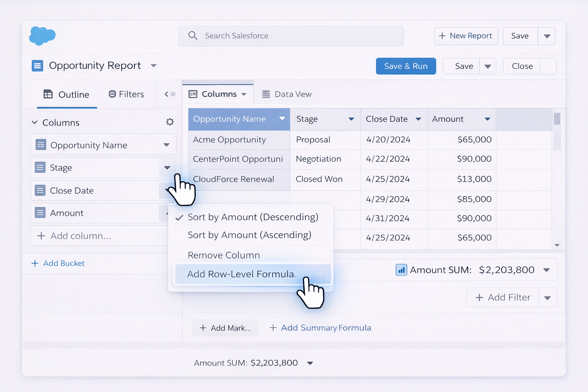Click the plus icon beside Add Bucket
This screenshot has width=588, height=392.
pyautogui.click(x=35, y=263)
